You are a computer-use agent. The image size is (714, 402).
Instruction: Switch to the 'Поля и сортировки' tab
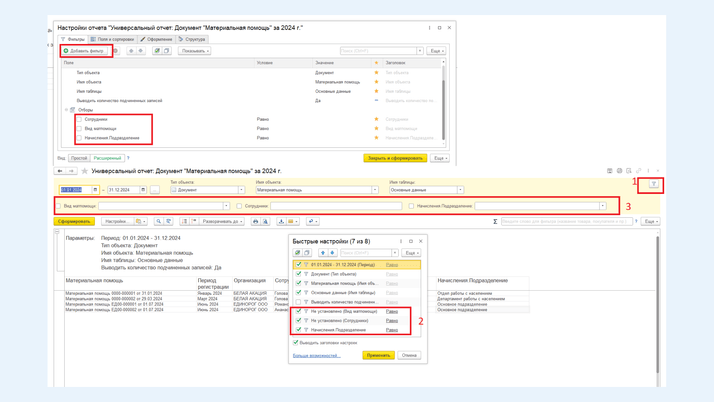(x=113, y=39)
